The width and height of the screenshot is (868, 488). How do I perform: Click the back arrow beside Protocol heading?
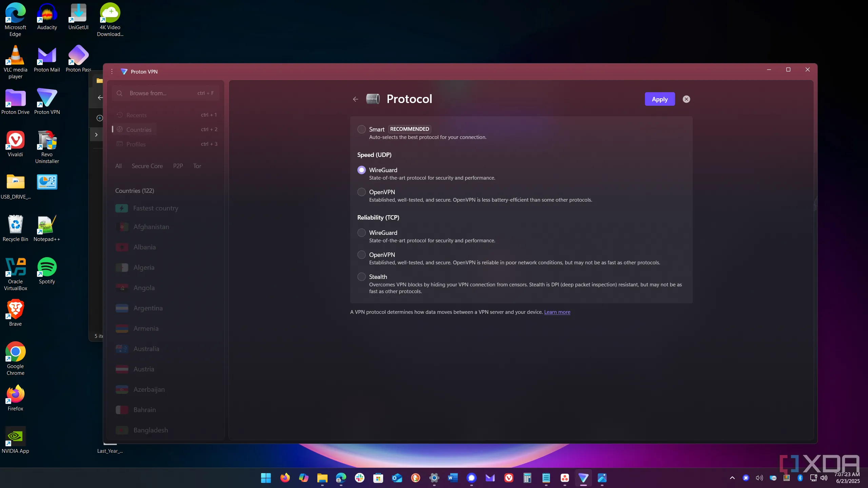(355, 99)
